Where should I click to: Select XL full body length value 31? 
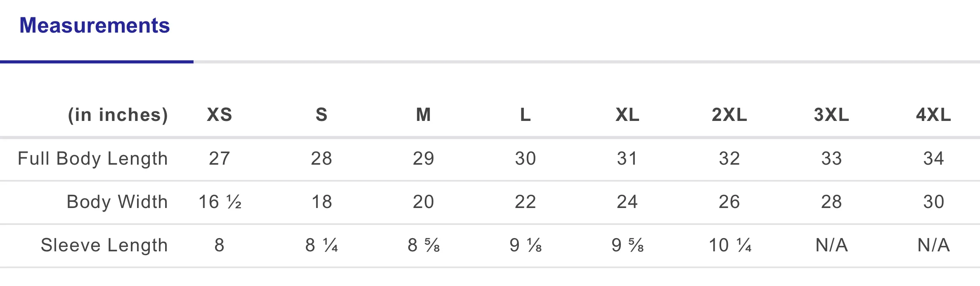(x=627, y=159)
